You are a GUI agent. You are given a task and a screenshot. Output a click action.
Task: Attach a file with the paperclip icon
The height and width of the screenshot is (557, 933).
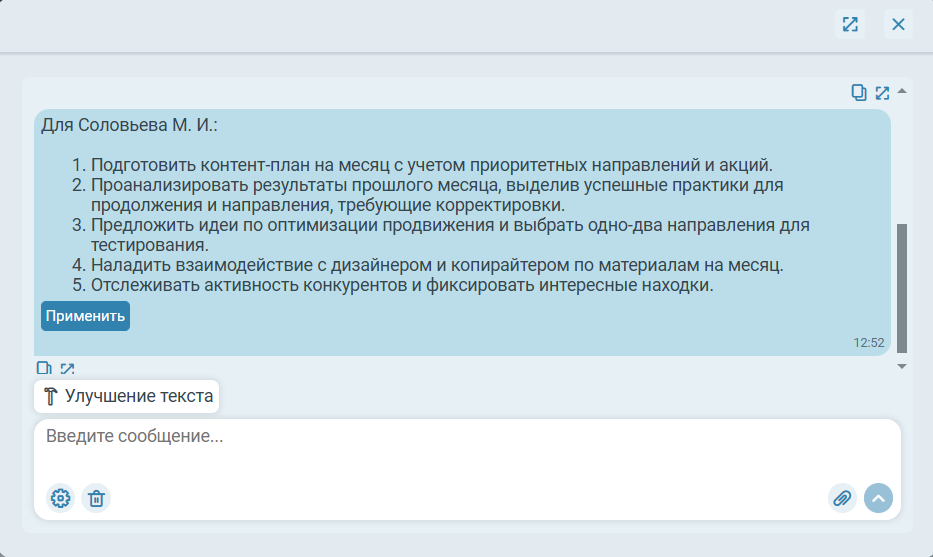842,498
